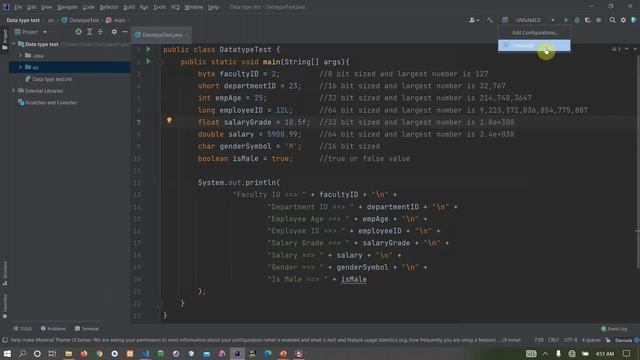Open the Structure side tool window
Screen dimensions: 640x360
[x=4, y=273]
